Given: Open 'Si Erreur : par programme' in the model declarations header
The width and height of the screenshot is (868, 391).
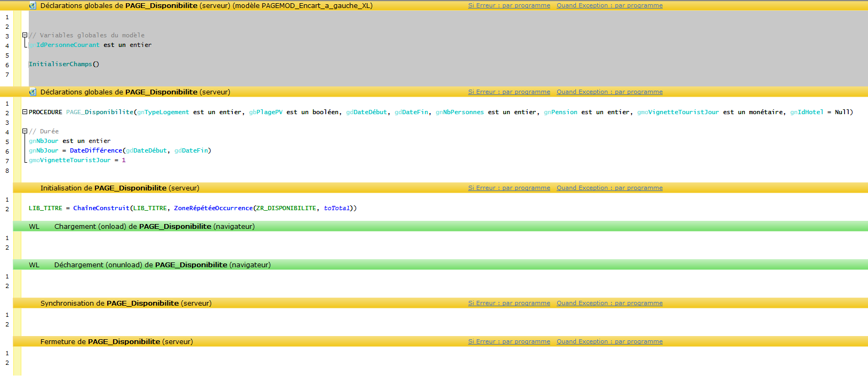Looking at the screenshot, I should pos(509,5).
